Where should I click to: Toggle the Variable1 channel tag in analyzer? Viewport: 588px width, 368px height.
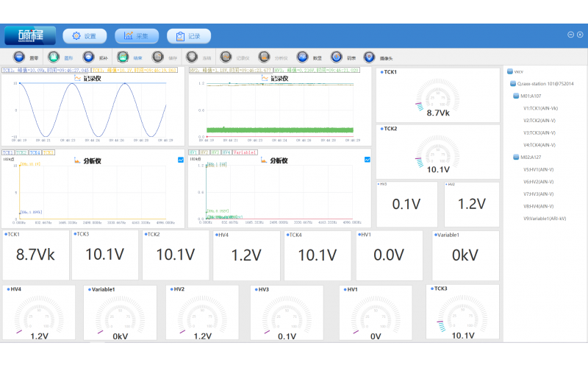pyautogui.click(x=245, y=152)
